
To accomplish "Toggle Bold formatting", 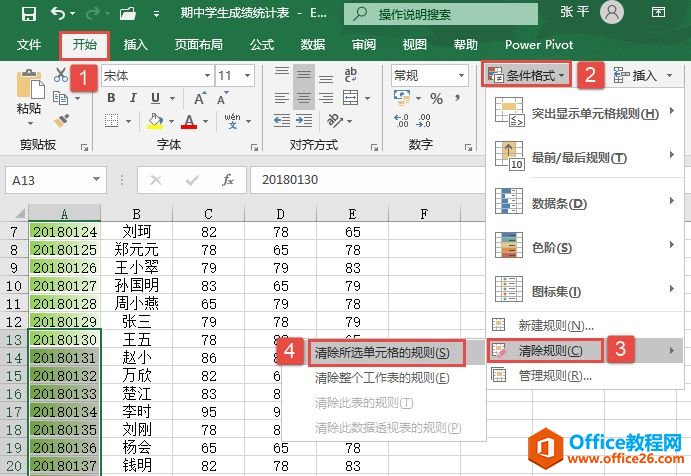I will (111, 97).
